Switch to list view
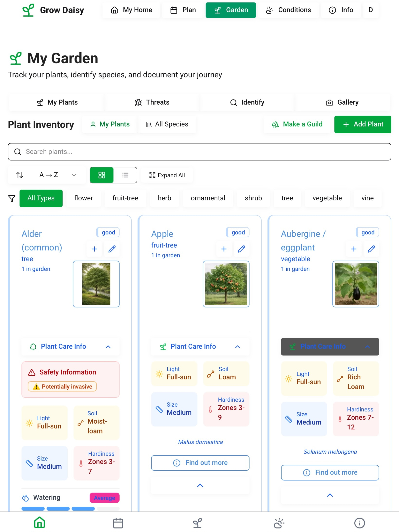This screenshot has width=399, height=532. [x=125, y=175]
